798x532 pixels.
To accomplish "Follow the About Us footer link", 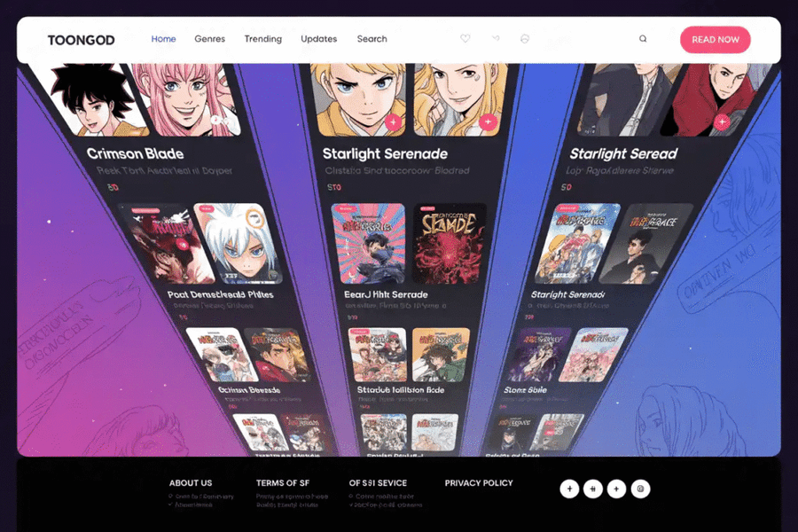I will tap(191, 483).
